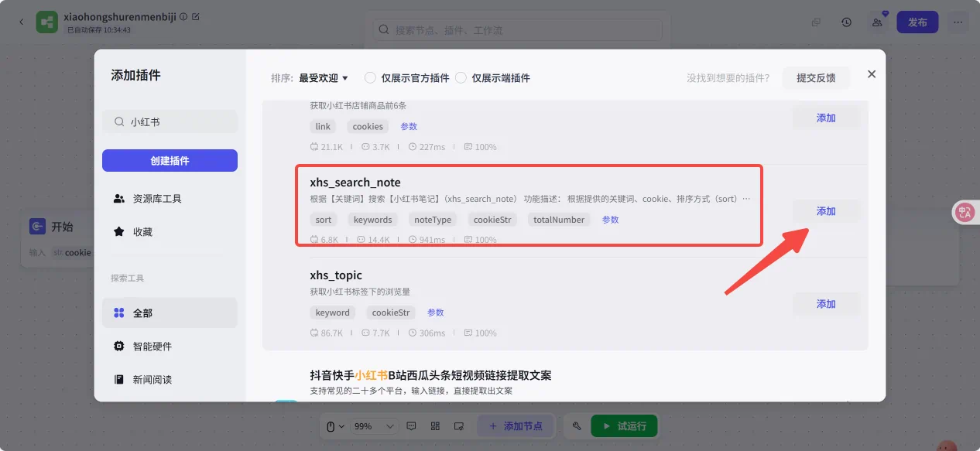
Task: Click the 创建插件 button
Action: [x=170, y=161]
